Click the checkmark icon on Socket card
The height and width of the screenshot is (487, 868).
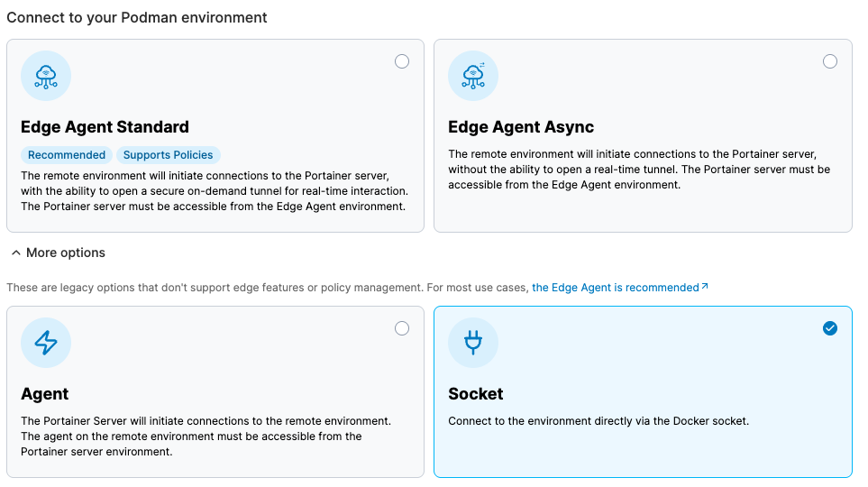pos(830,328)
